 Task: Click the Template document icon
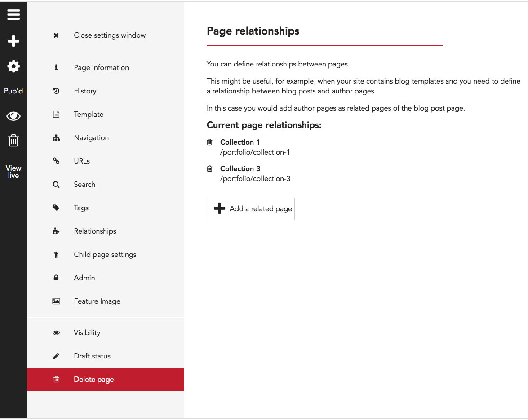(56, 115)
